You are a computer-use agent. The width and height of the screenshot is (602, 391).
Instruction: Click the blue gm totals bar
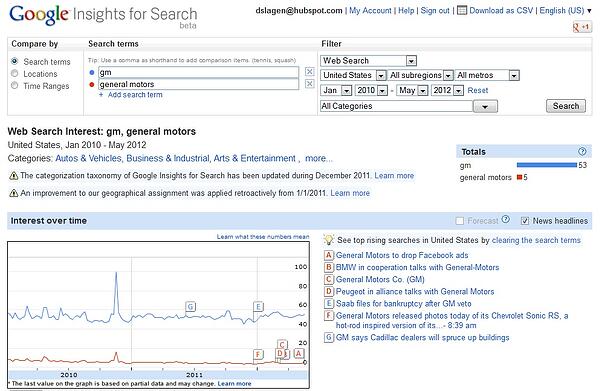pyautogui.click(x=546, y=165)
